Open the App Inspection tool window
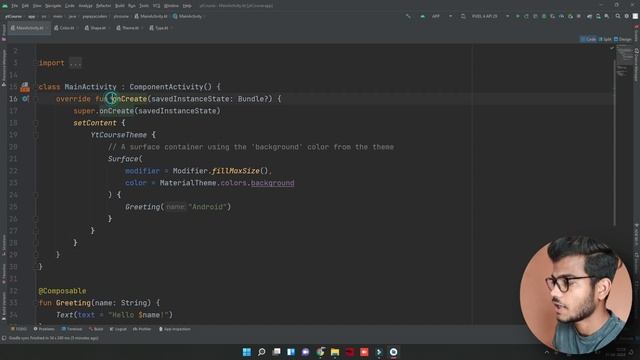This screenshot has width=640, height=360. tap(174, 329)
